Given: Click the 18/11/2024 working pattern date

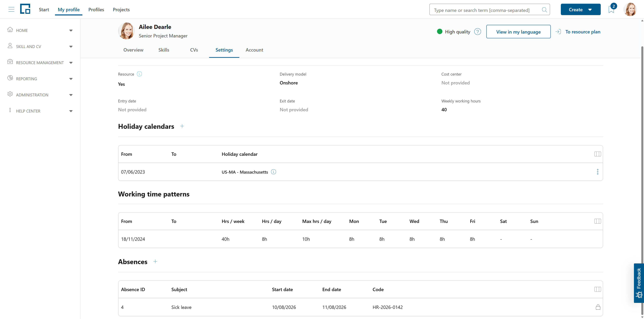Looking at the screenshot, I should (x=133, y=239).
